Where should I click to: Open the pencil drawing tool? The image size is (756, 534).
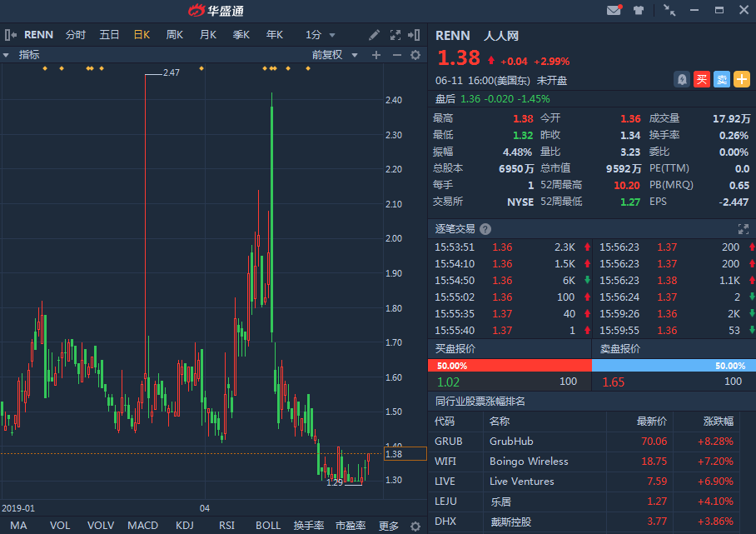[375, 35]
